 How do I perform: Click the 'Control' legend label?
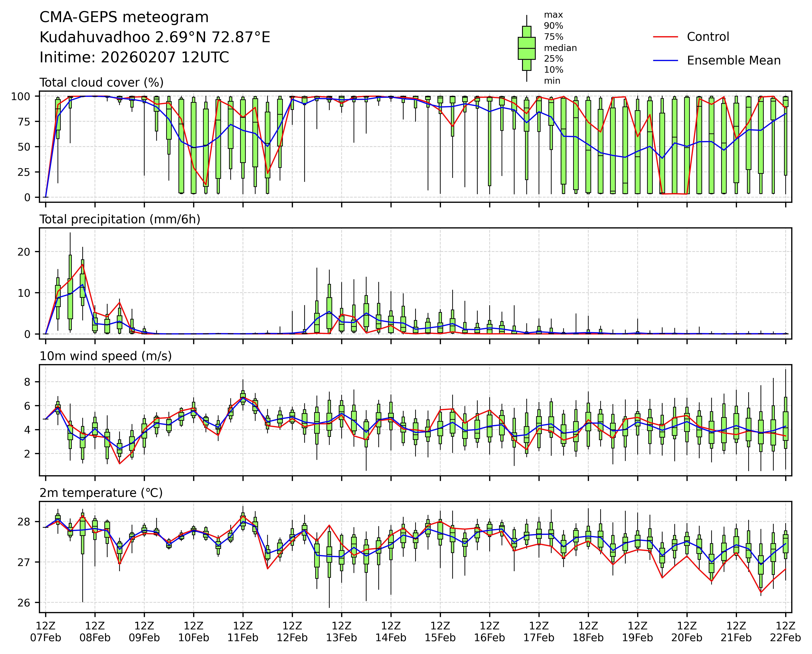coord(708,37)
